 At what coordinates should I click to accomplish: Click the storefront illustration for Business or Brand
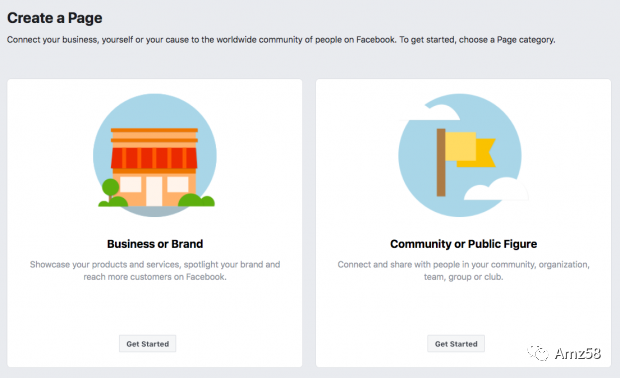tap(155, 155)
